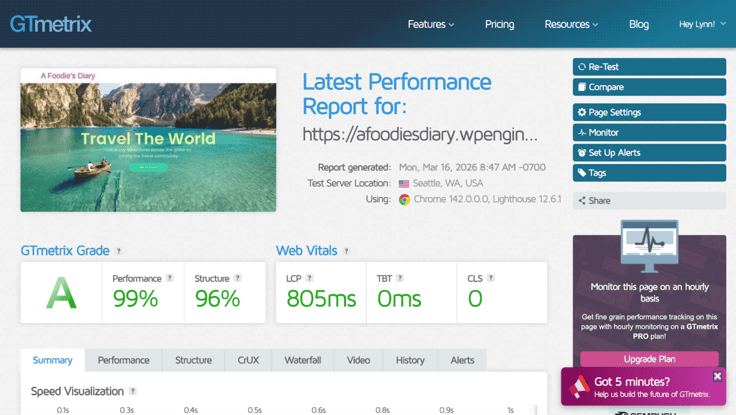Click the report date Mon, Mar 16, 2026
736x415 pixels.
coord(472,168)
